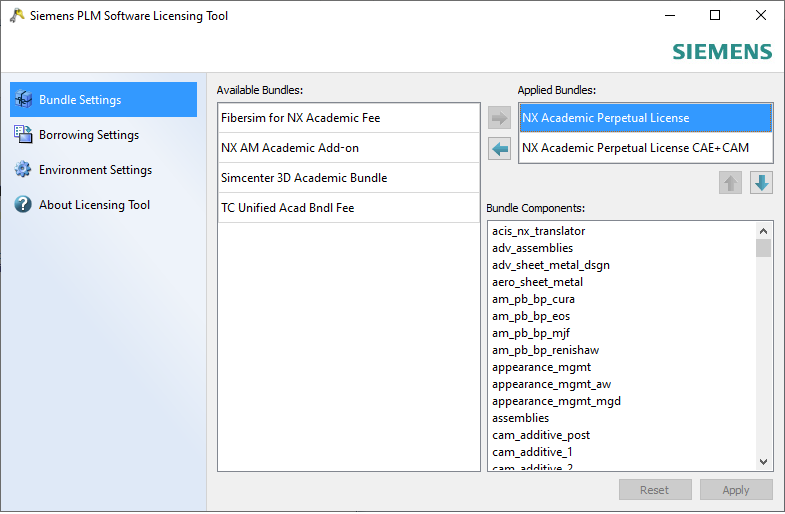
Task: Open the Borrowing Settings page
Action: tap(89, 135)
